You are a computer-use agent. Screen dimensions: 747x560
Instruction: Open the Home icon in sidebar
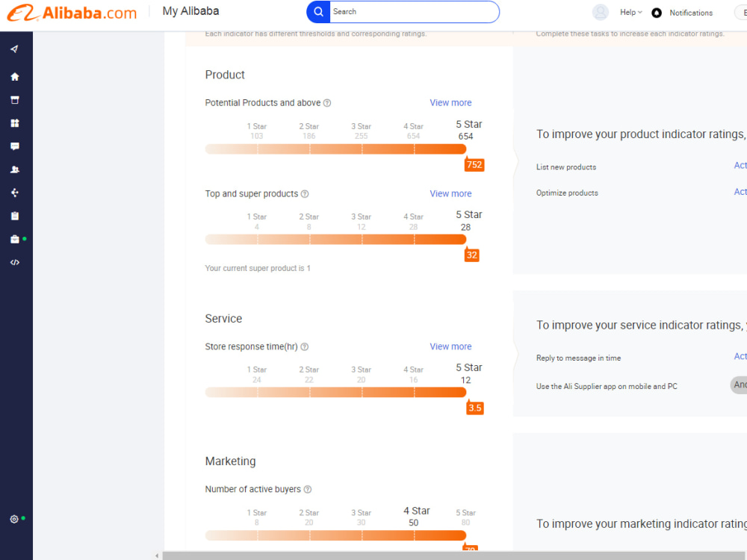(x=15, y=77)
